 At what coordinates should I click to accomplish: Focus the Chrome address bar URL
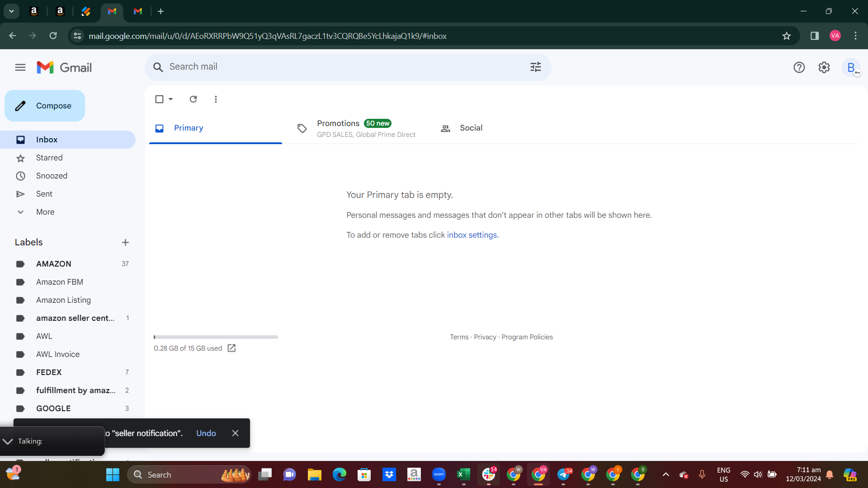tap(268, 36)
